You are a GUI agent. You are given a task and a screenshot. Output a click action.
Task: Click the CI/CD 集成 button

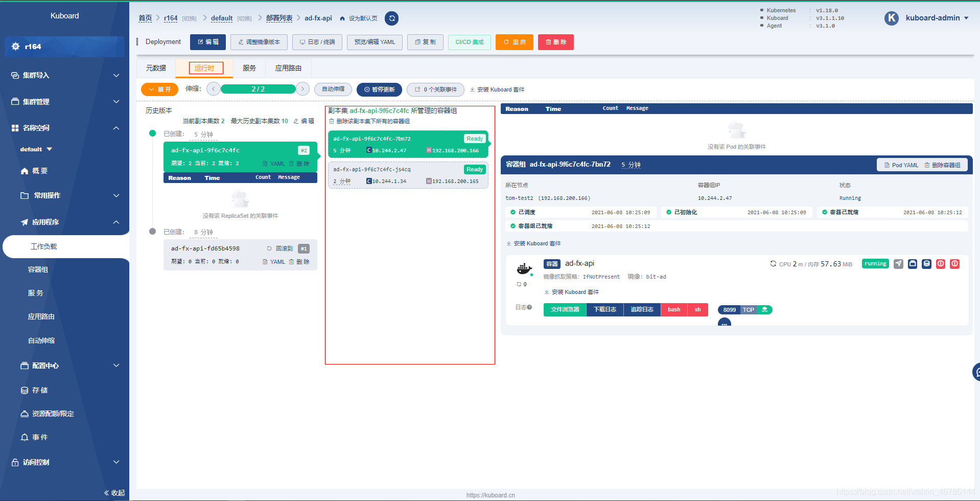(x=470, y=42)
